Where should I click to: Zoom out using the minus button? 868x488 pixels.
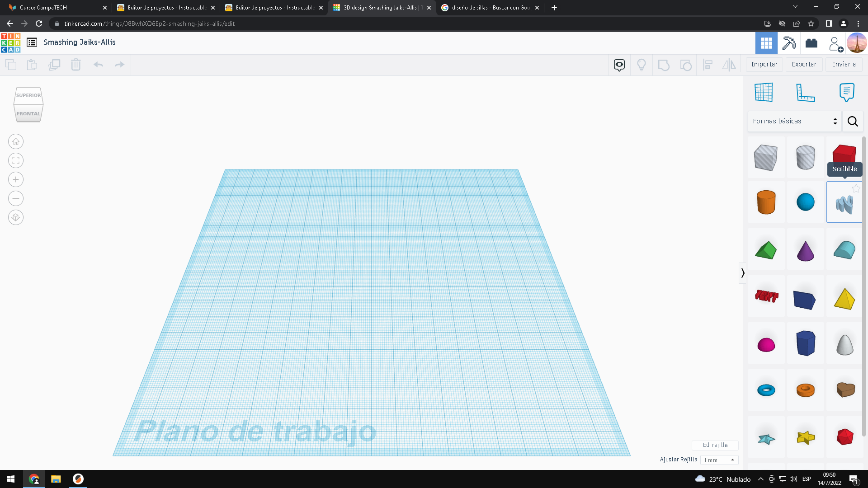(15, 198)
